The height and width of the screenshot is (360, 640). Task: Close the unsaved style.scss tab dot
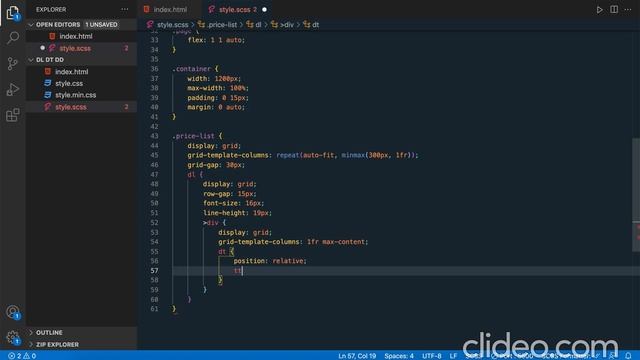pyautogui.click(x=264, y=9)
